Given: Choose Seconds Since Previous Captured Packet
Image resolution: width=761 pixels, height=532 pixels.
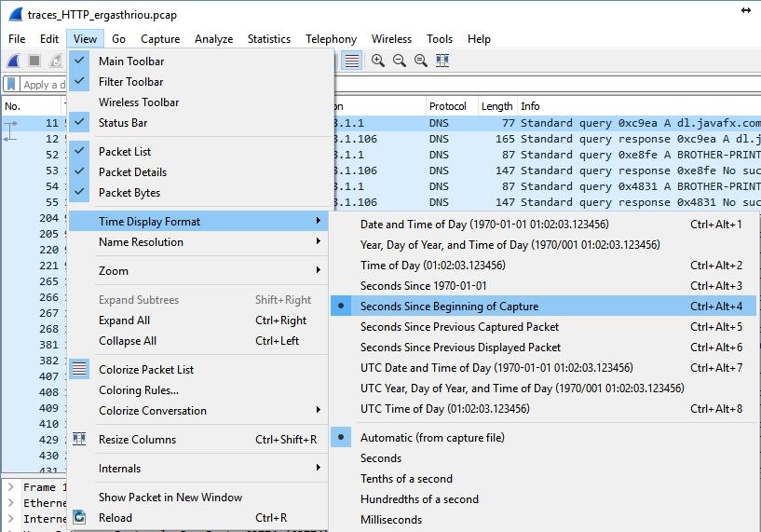Looking at the screenshot, I should [x=543, y=327].
